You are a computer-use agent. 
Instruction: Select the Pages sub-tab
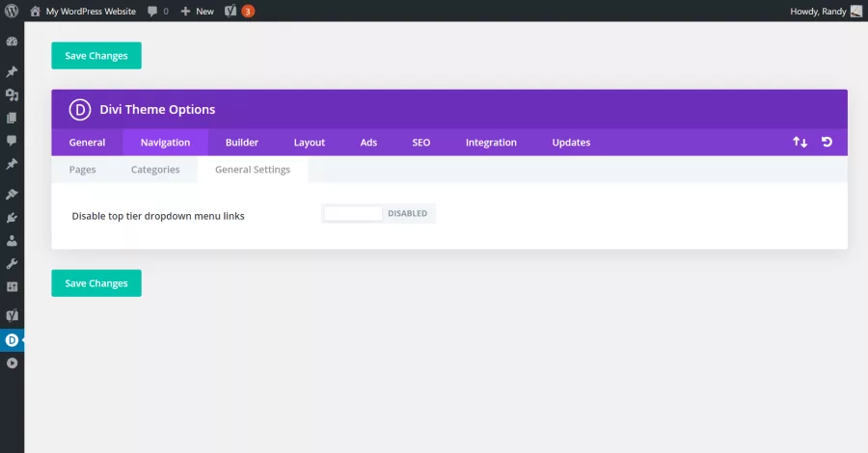pyautogui.click(x=83, y=170)
